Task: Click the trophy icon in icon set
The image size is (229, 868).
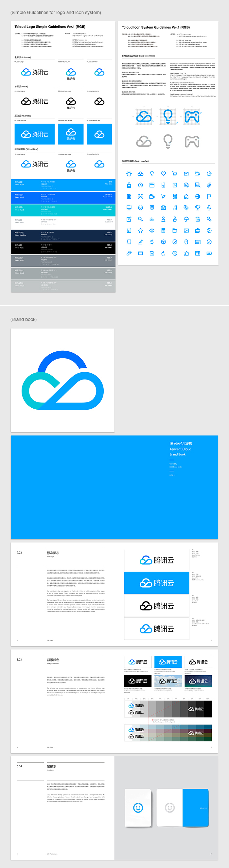Action: [198, 208]
